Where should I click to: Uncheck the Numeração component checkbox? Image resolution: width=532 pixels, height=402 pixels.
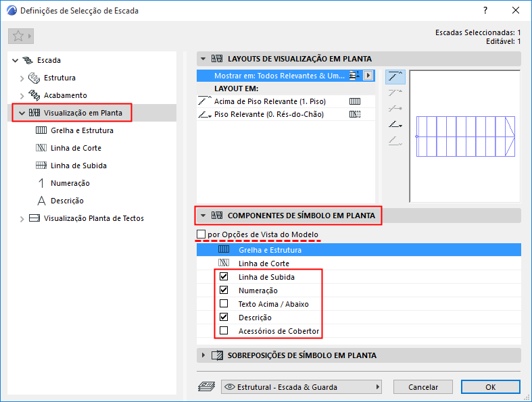pos(224,290)
